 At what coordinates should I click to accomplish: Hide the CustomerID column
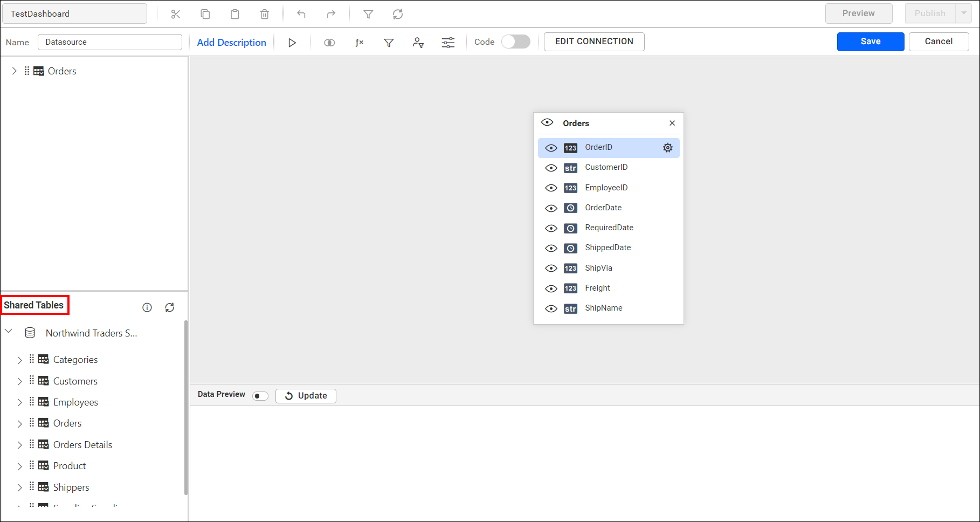tap(551, 168)
